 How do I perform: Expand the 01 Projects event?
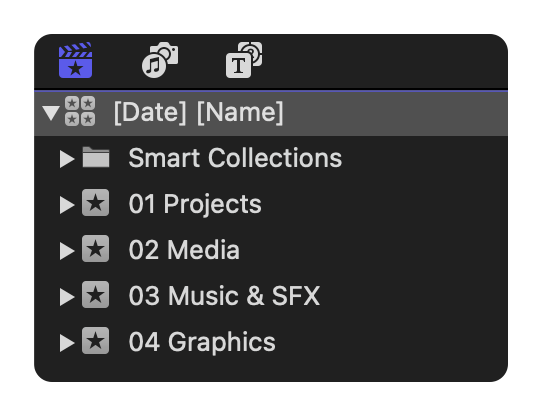click(67, 205)
